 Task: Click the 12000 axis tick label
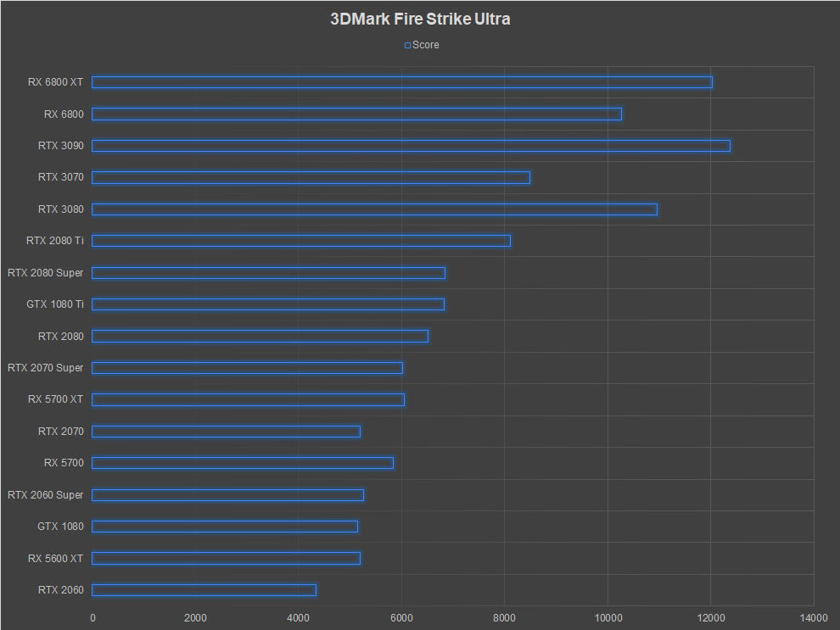[711, 617]
